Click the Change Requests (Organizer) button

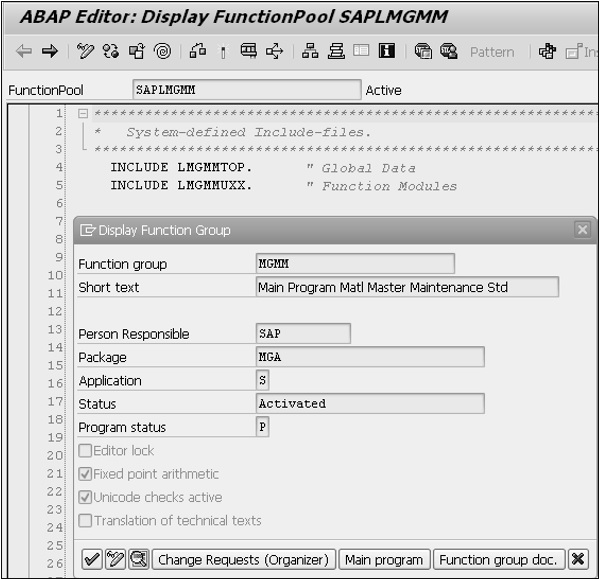click(243, 560)
